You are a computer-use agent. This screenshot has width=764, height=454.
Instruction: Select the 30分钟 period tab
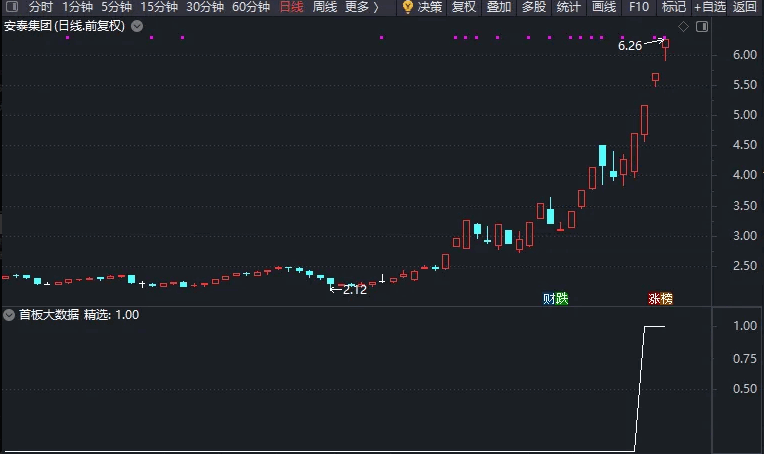tap(205, 7)
